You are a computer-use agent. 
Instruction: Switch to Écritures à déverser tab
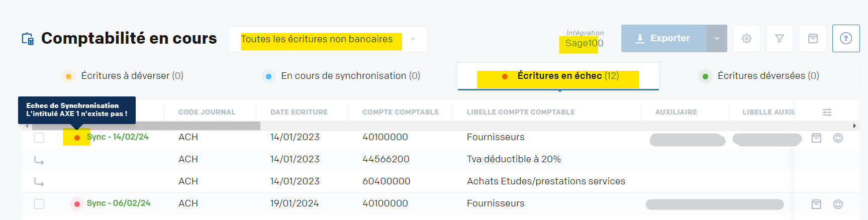tap(132, 76)
